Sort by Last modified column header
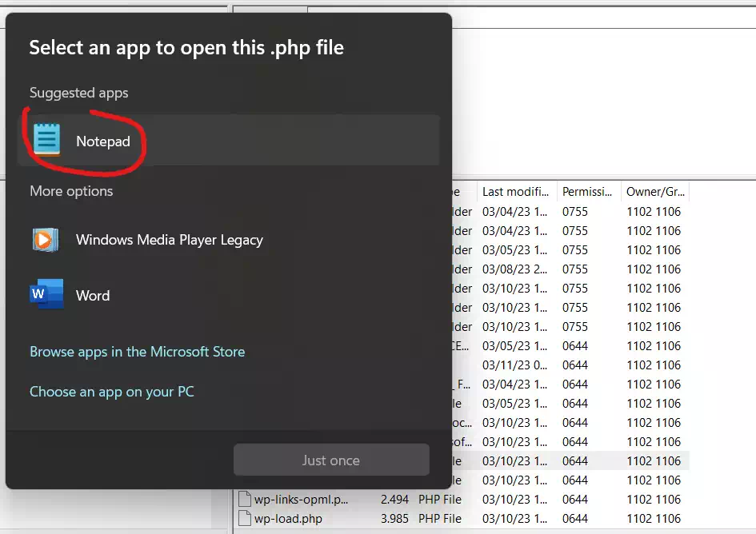756x534 pixels. point(516,192)
